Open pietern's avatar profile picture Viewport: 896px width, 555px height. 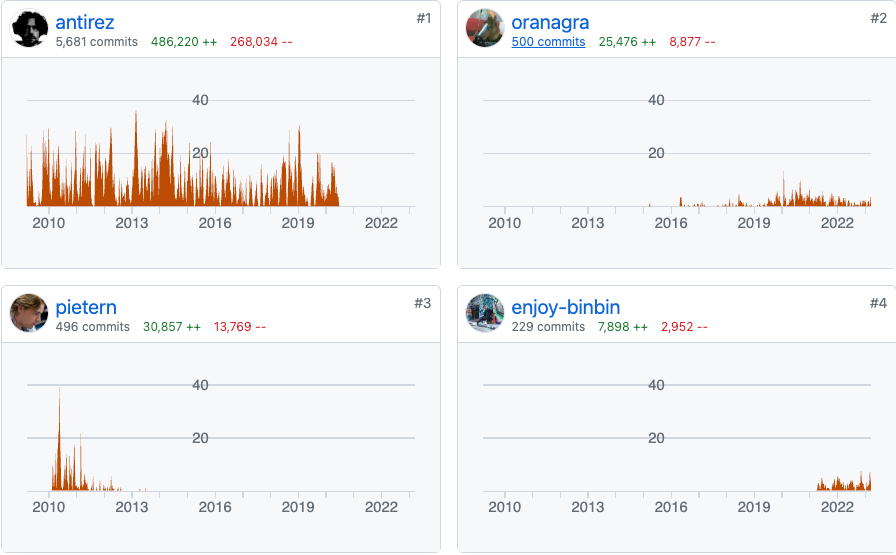[x=29, y=313]
